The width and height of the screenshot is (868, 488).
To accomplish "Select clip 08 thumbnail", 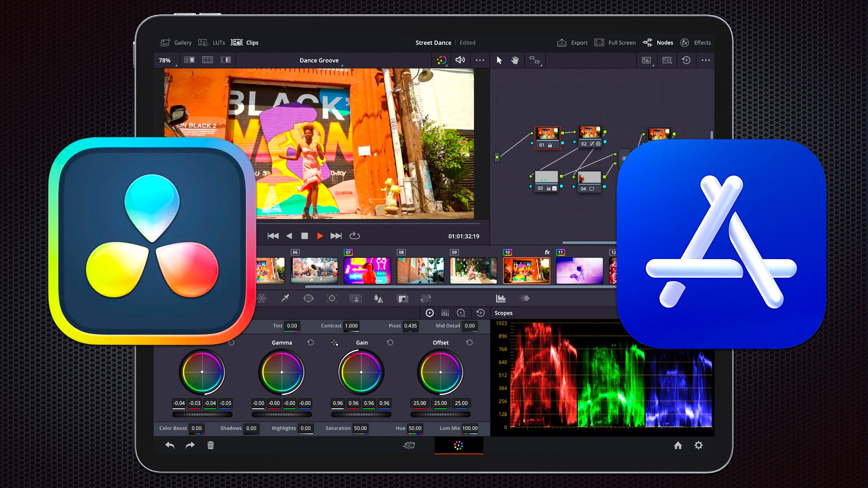I will tap(420, 271).
